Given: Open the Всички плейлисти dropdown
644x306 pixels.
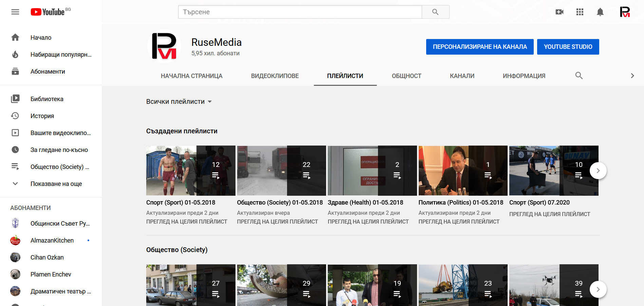Looking at the screenshot, I should click(x=179, y=101).
